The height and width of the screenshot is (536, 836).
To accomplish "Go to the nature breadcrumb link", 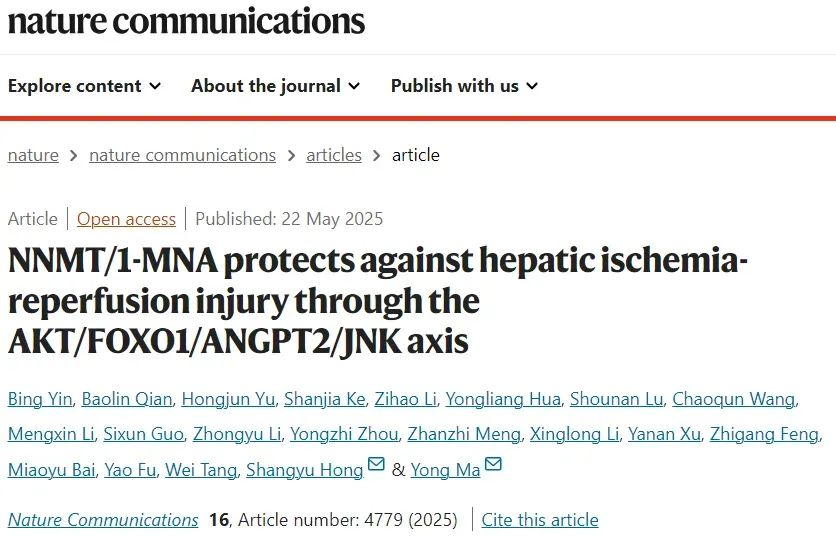I will click(x=33, y=155).
